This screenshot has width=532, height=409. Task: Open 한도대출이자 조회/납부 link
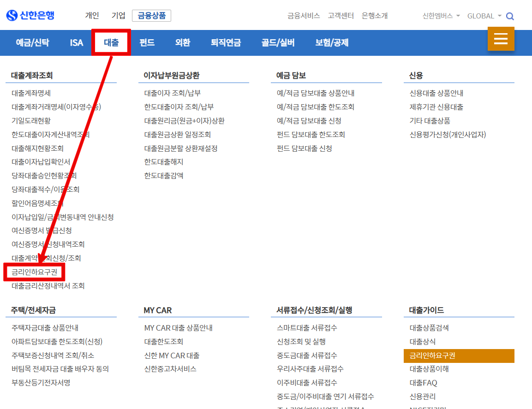pos(179,107)
